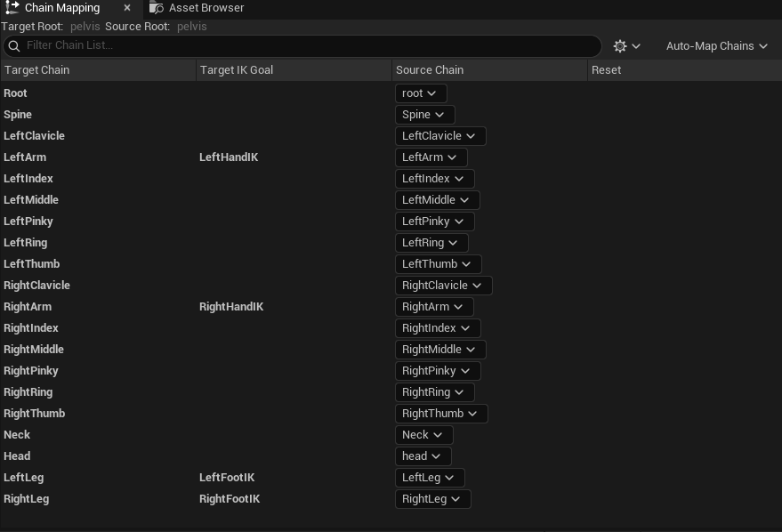Open the gear settings menu
Image resolution: width=782 pixels, height=532 pixels.
click(x=626, y=46)
